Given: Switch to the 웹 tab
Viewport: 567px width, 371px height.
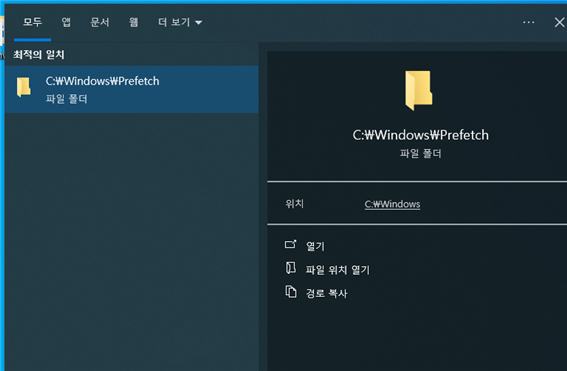Looking at the screenshot, I should [133, 22].
